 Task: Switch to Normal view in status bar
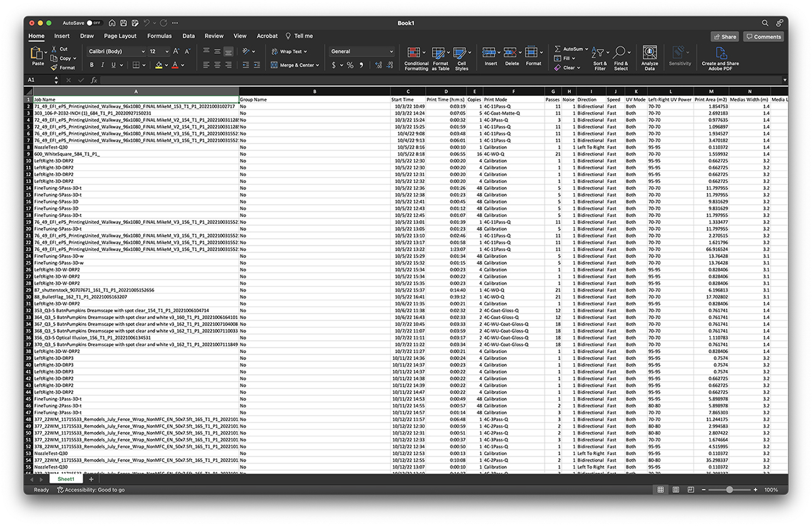pos(660,490)
